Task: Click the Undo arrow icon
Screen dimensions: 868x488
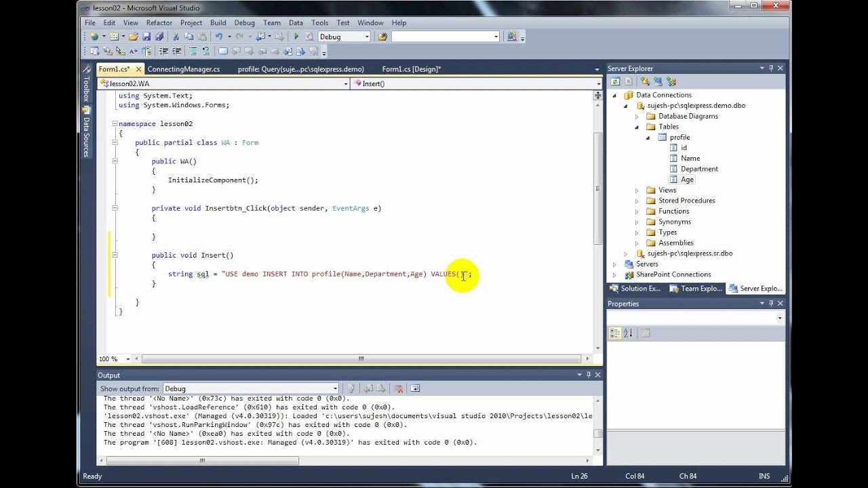Action: tap(219, 37)
